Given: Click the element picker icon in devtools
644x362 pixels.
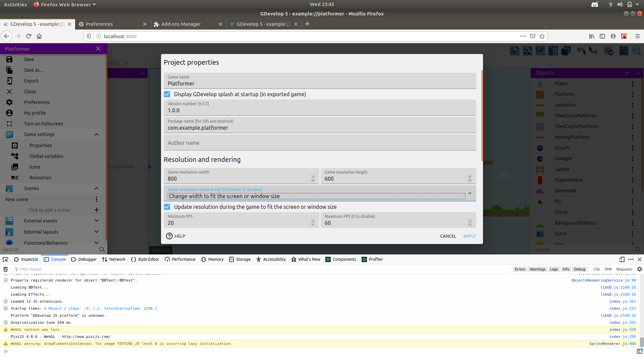Looking at the screenshot, I should [x=5, y=259].
